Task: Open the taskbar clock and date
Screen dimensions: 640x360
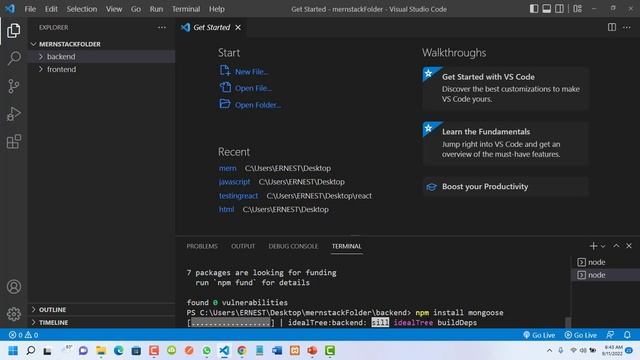Action: coord(613,350)
